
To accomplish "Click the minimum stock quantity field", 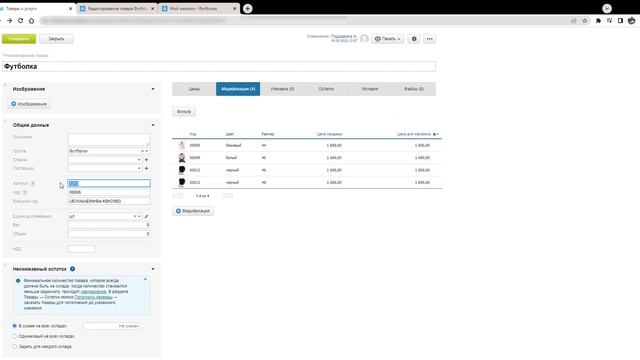I will tap(111, 326).
